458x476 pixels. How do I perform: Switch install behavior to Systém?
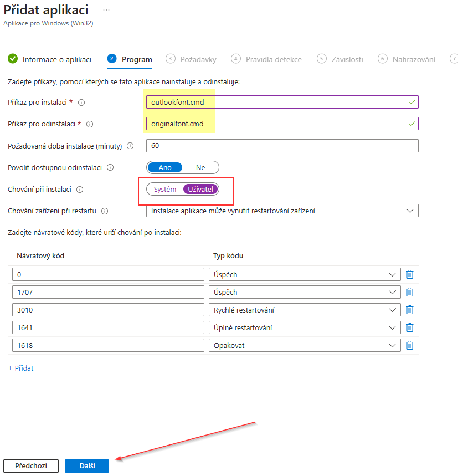164,189
